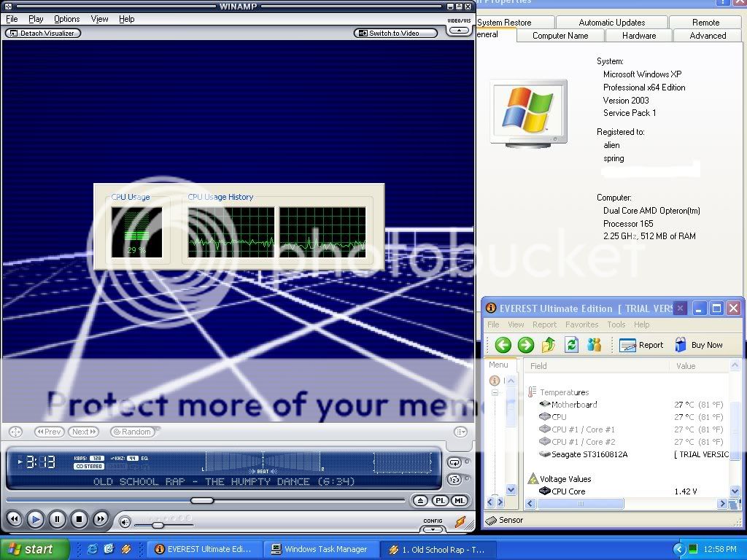Click the EVEREST Refresh icon
Image resolution: width=747 pixels, height=560 pixels.
(x=572, y=345)
